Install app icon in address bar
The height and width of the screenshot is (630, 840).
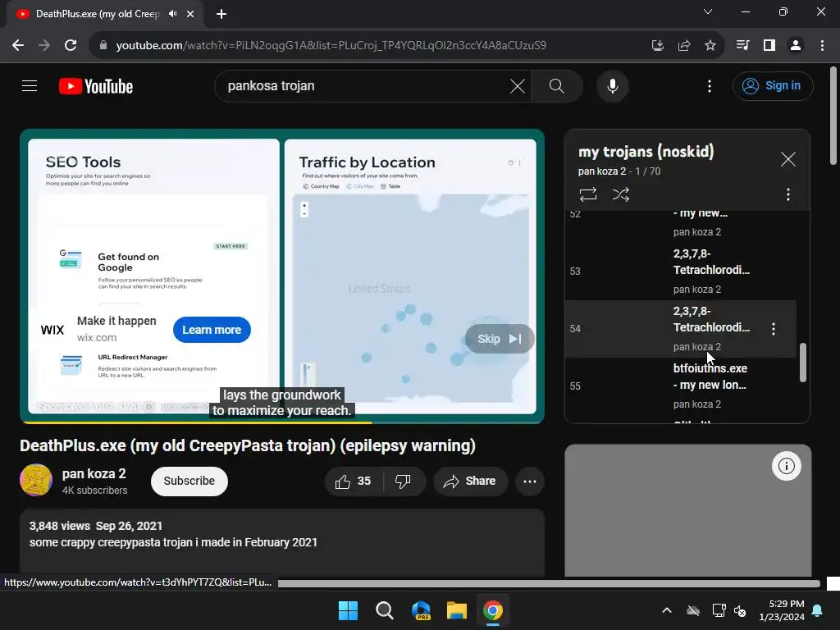point(657,46)
